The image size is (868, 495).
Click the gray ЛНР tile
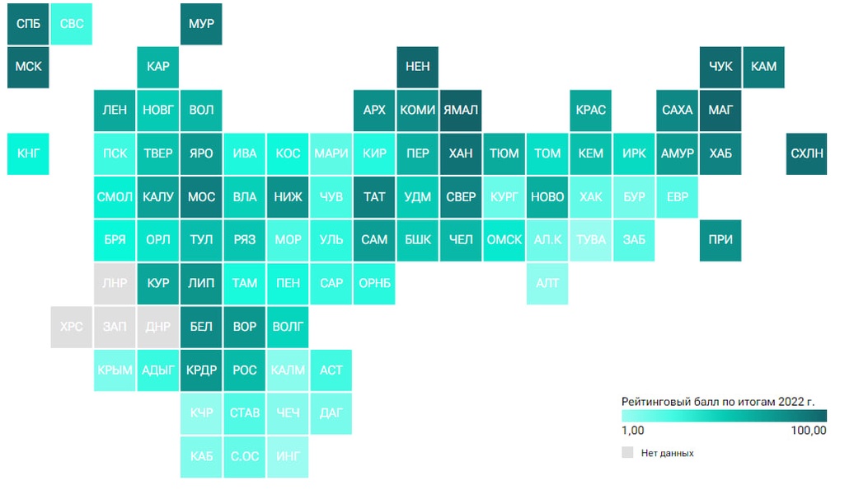tap(115, 284)
